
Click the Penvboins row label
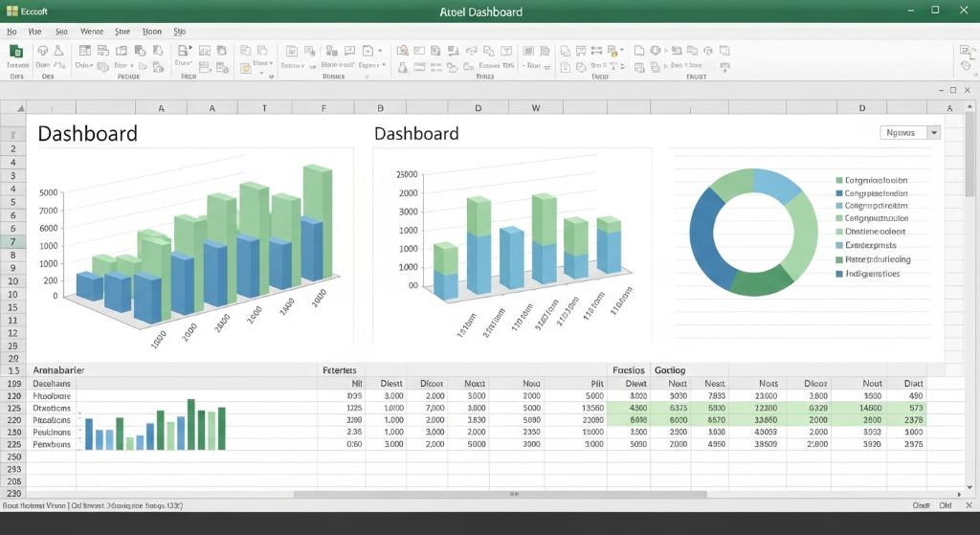coord(52,444)
